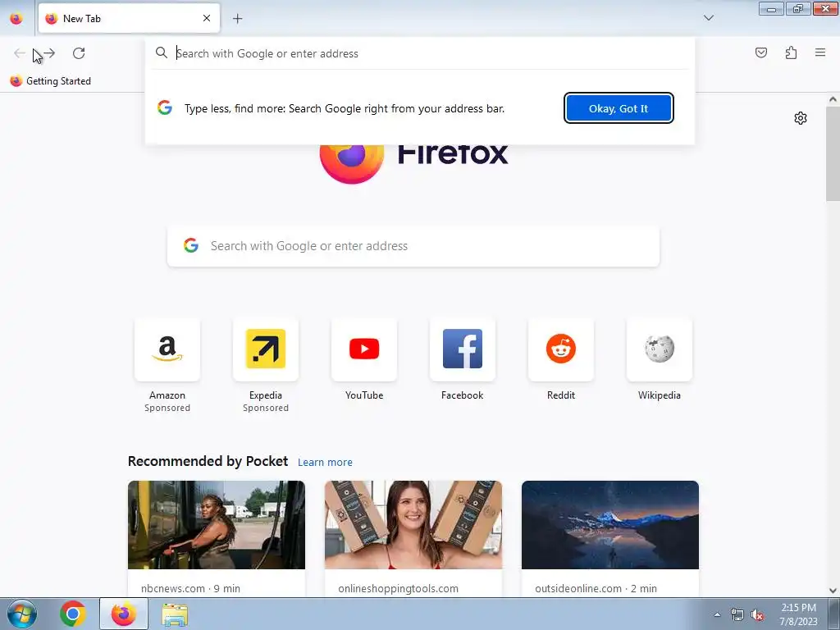
Task: Click the Okay, Got It button
Action: (x=619, y=108)
